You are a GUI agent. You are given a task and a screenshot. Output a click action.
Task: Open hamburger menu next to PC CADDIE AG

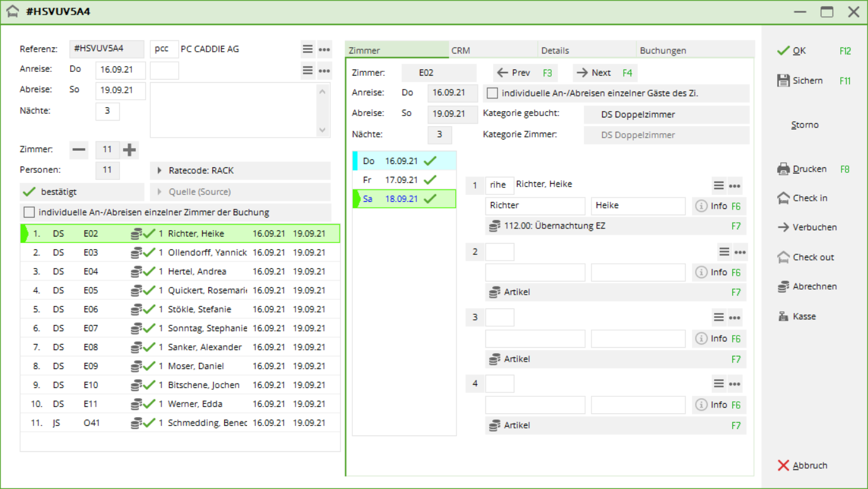[x=307, y=49]
